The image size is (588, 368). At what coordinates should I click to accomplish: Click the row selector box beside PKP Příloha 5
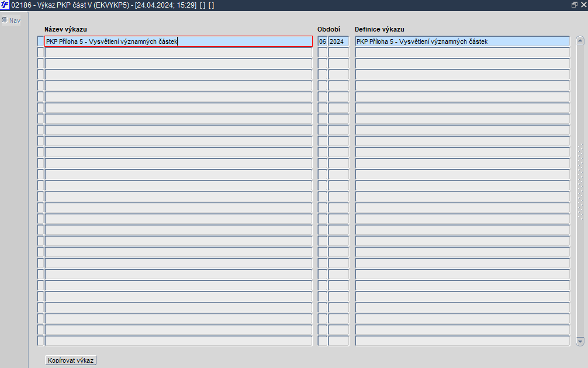pyautogui.click(x=40, y=41)
